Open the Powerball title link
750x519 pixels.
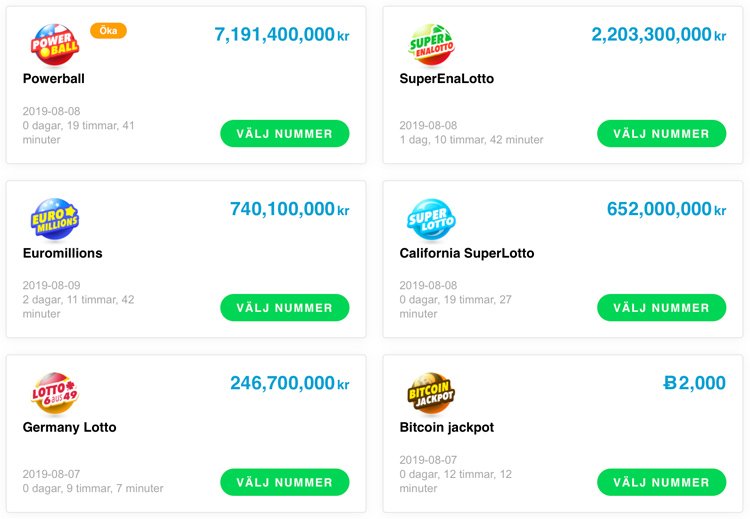(54, 79)
